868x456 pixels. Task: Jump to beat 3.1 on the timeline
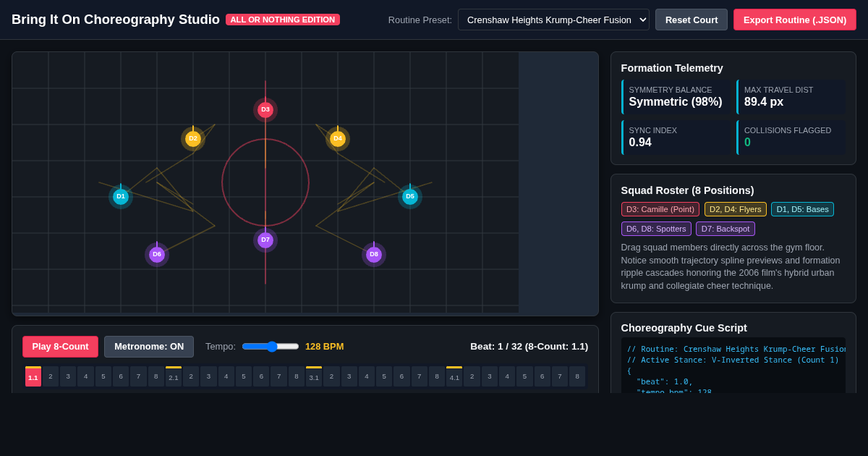pyautogui.click(x=314, y=376)
